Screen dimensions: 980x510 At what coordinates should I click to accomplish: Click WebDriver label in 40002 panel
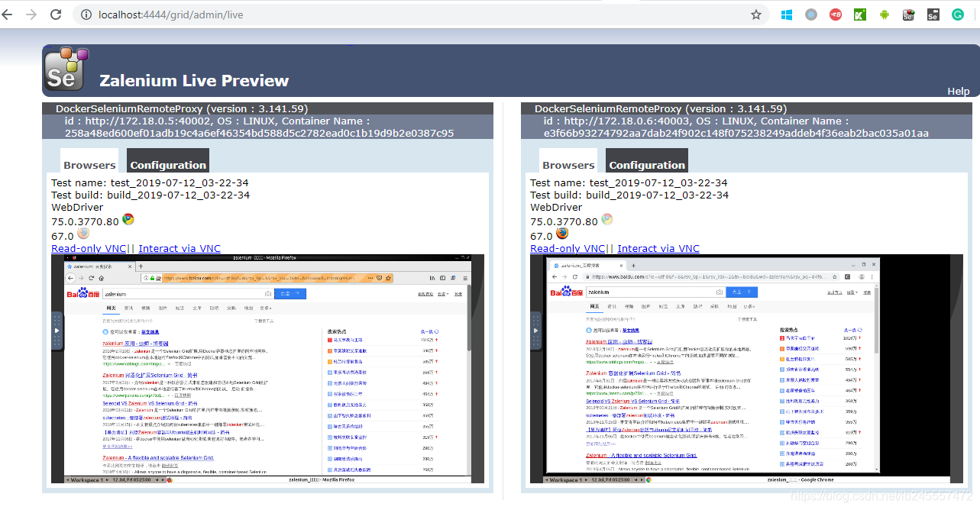coord(78,208)
